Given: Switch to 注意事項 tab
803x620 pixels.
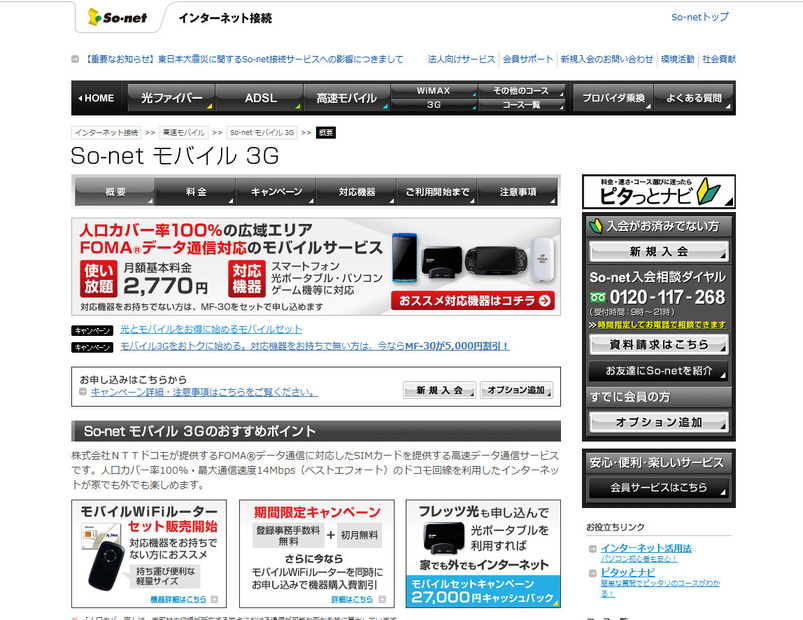Looking at the screenshot, I should (x=517, y=192).
